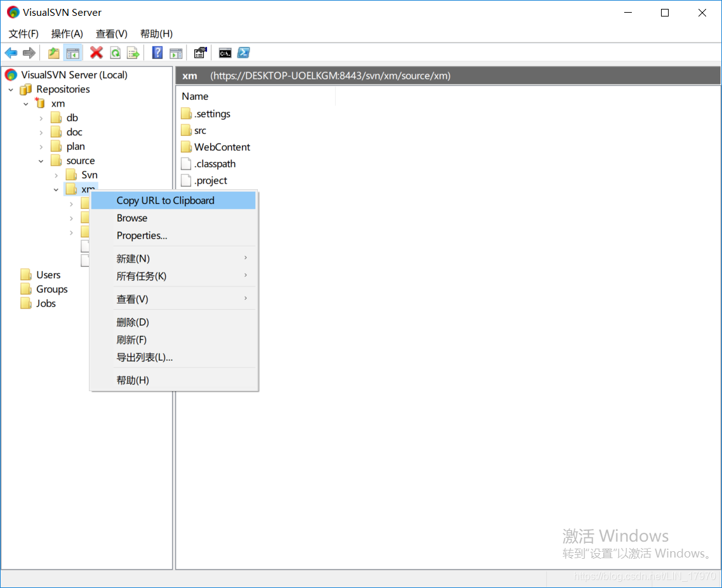This screenshot has height=588, width=722.
Task: Choose Copy URL to Clipboard
Action: [173, 200]
